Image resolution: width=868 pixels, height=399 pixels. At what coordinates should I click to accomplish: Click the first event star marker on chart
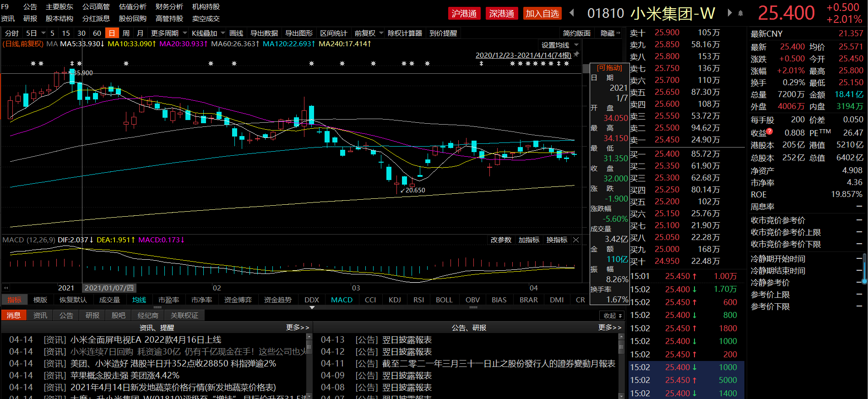pos(33,63)
